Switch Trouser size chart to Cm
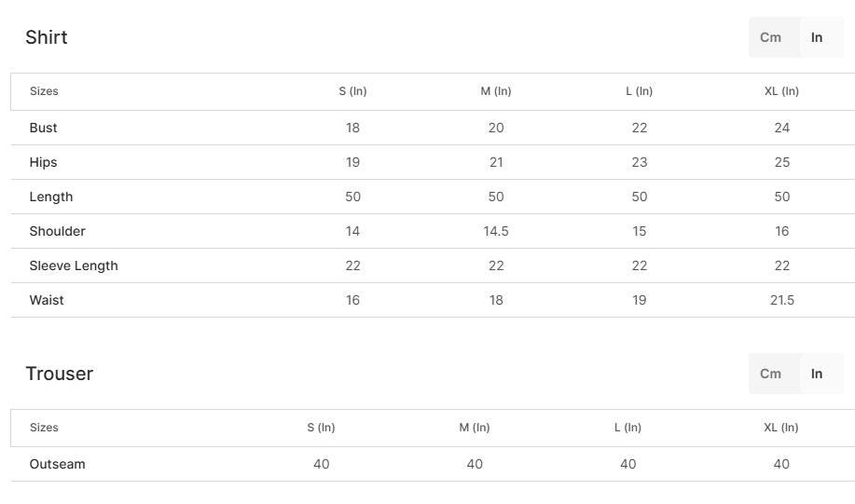 click(771, 374)
